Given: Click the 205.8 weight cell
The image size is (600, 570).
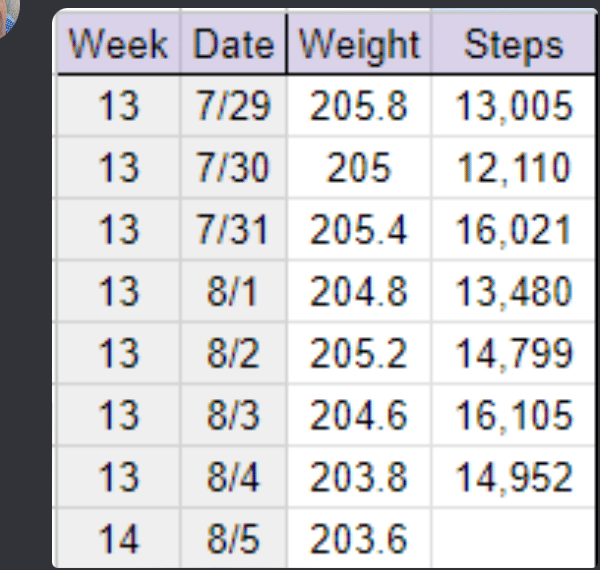Looking at the screenshot, I should 359,107.
